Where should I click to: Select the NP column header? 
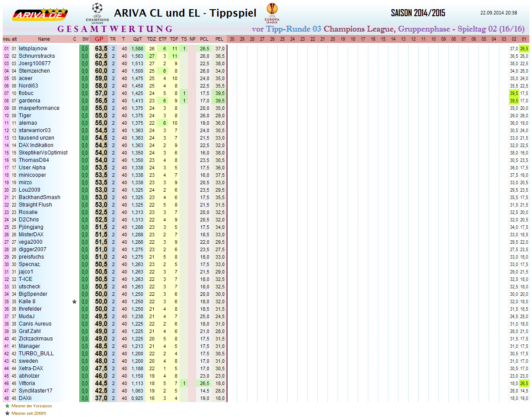192,39
